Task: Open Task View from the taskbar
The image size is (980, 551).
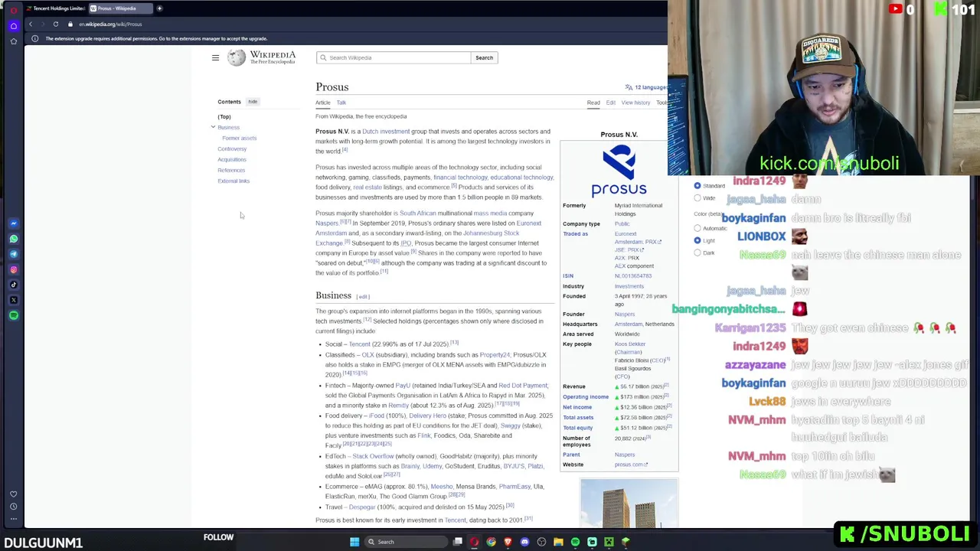Action: 458,542
